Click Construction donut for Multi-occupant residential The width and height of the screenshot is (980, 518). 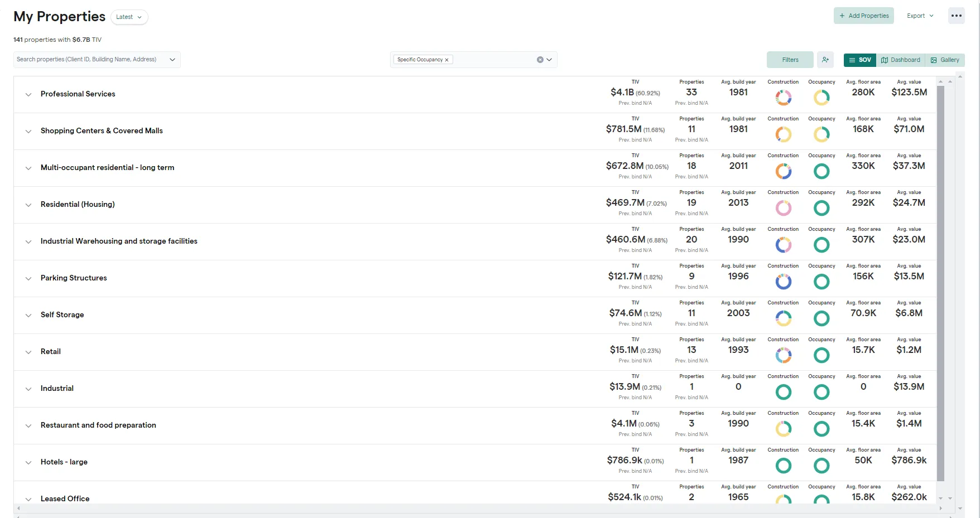click(783, 171)
